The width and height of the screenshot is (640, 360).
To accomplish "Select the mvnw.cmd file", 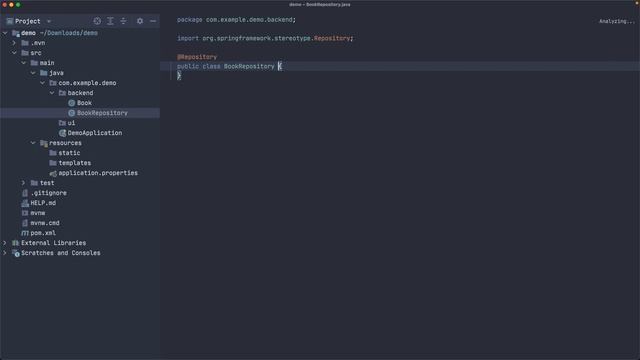I will point(45,223).
